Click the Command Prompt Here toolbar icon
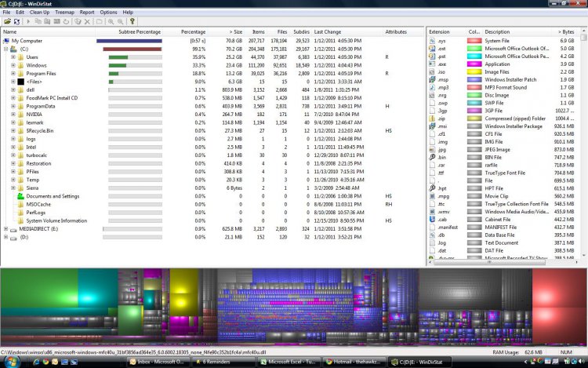Image resolution: width=588 pixels, height=368 pixels. point(56,22)
